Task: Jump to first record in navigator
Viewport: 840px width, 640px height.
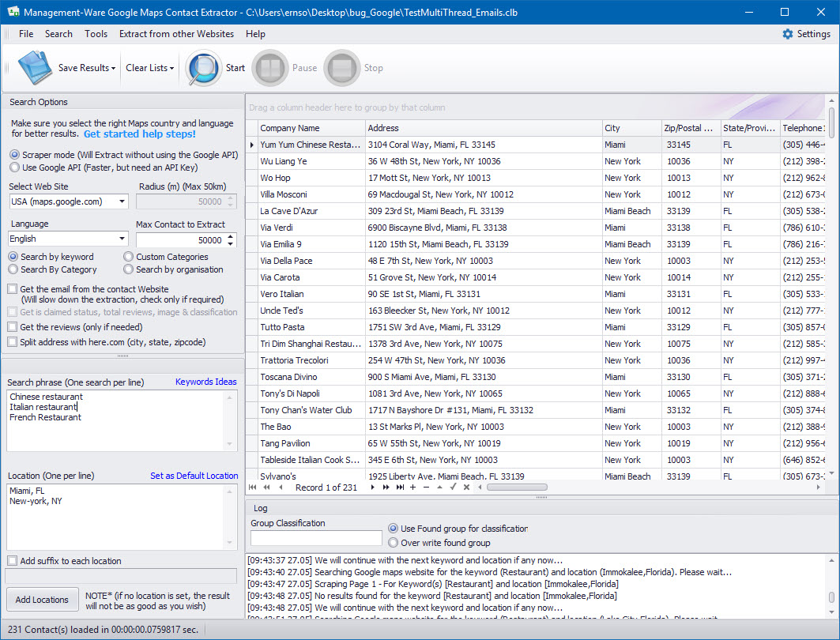Action: 252,488
